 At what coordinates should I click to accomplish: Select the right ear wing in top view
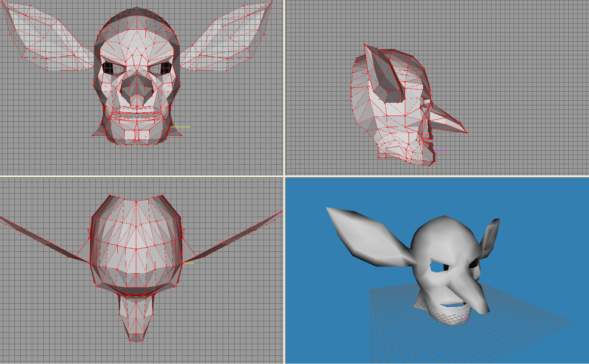231,238
